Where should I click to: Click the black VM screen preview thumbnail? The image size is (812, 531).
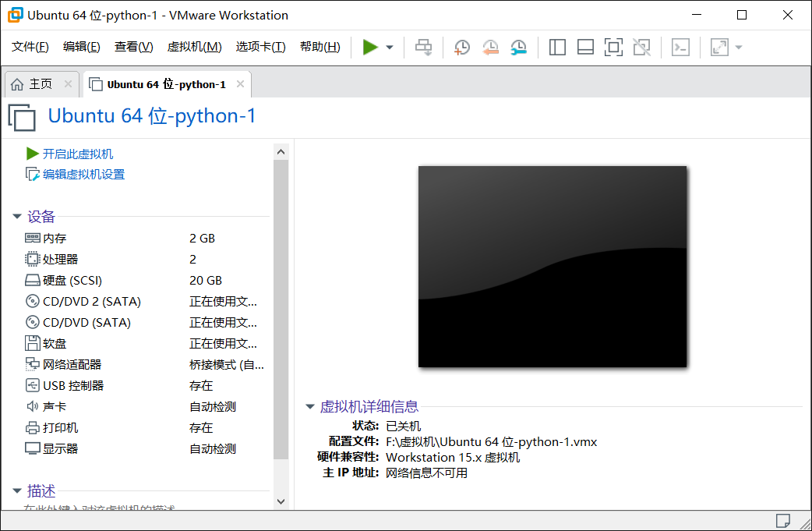pos(552,267)
